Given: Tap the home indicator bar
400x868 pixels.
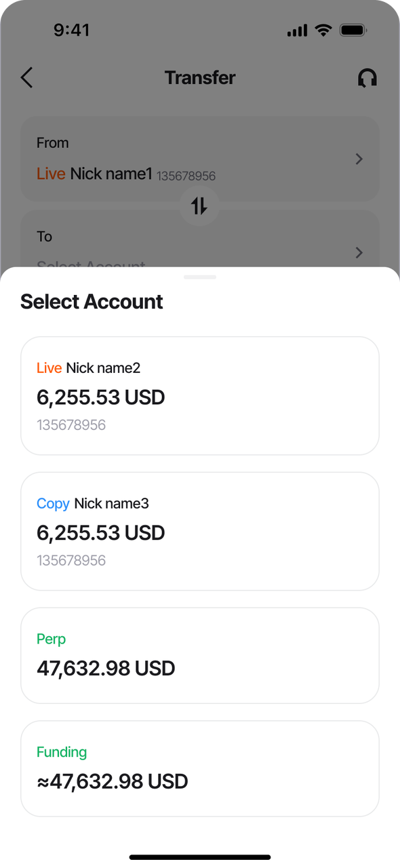Looking at the screenshot, I should 200,857.
